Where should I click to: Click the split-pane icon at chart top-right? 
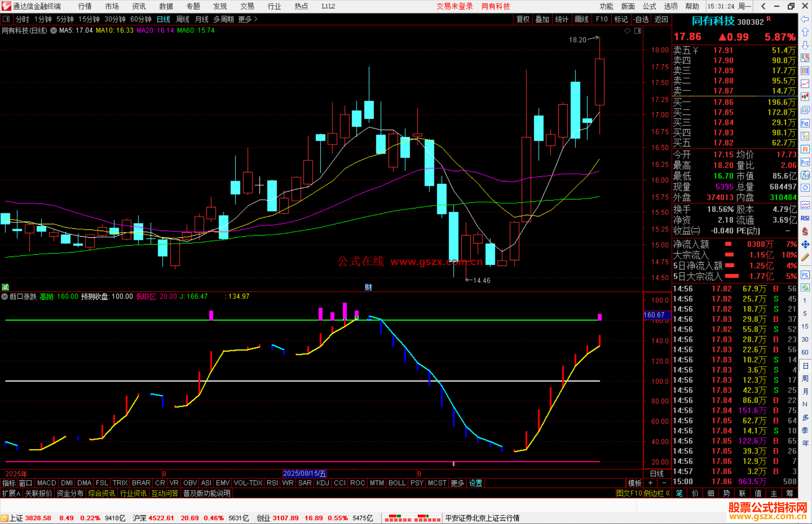click(638, 31)
